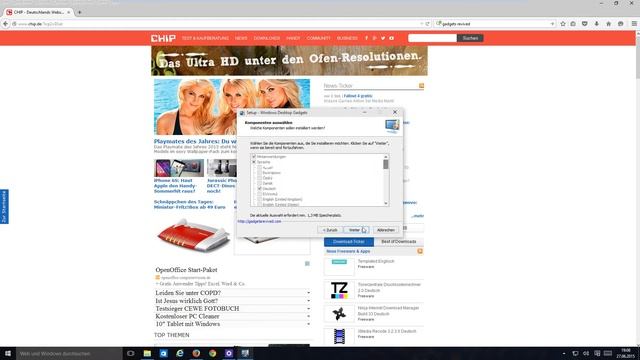Enable the English (United Kingdom) checkbox
The image size is (640, 360).
(x=260, y=200)
